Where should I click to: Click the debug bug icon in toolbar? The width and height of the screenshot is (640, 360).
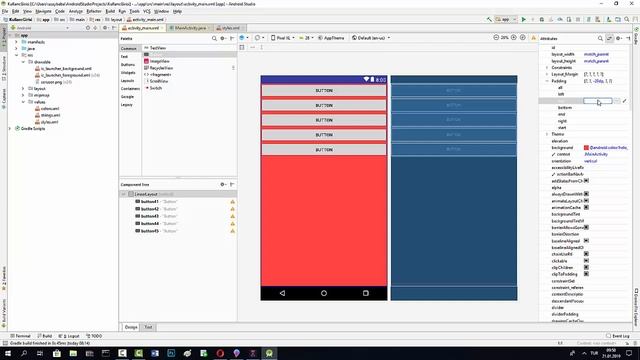pos(542,19)
